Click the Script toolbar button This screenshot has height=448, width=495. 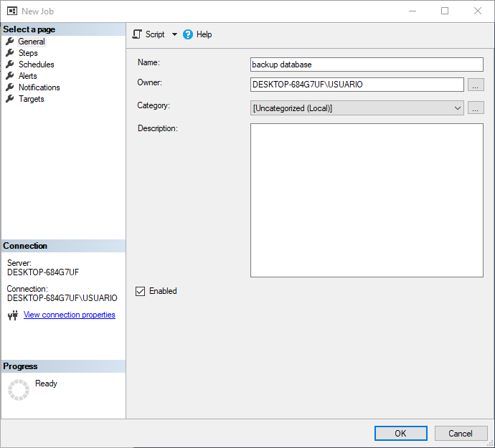148,34
